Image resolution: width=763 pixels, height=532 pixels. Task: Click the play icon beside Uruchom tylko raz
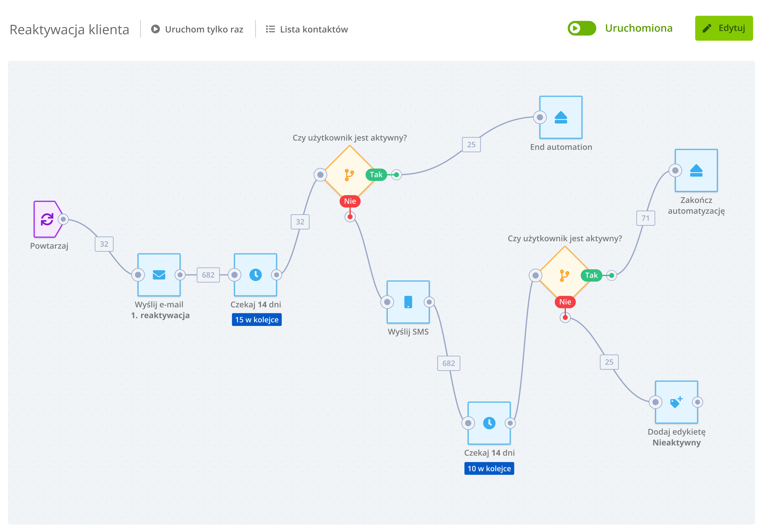pyautogui.click(x=155, y=29)
